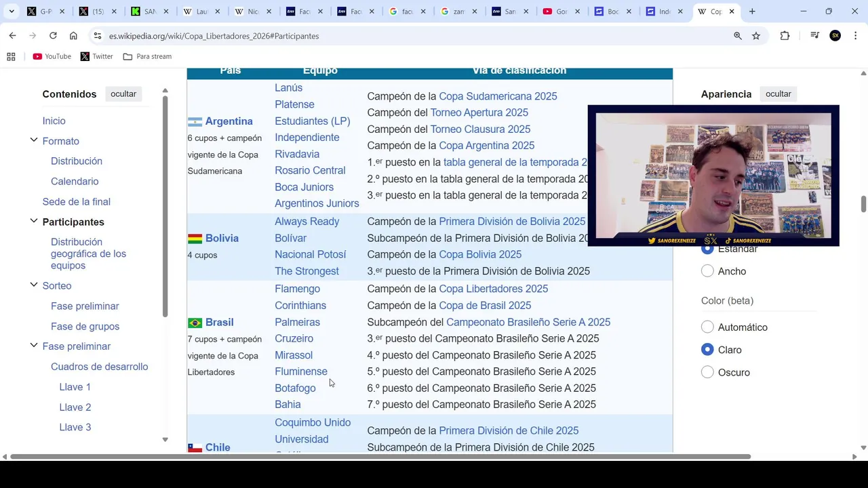
Task: Switch to the Gor YouTube tab
Action: coord(560,12)
